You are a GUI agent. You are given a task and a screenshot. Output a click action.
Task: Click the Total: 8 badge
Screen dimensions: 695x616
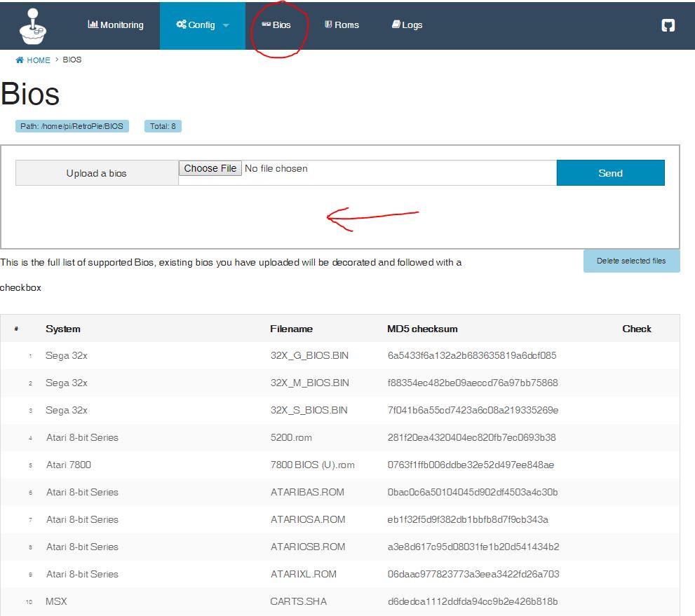pyautogui.click(x=163, y=127)
